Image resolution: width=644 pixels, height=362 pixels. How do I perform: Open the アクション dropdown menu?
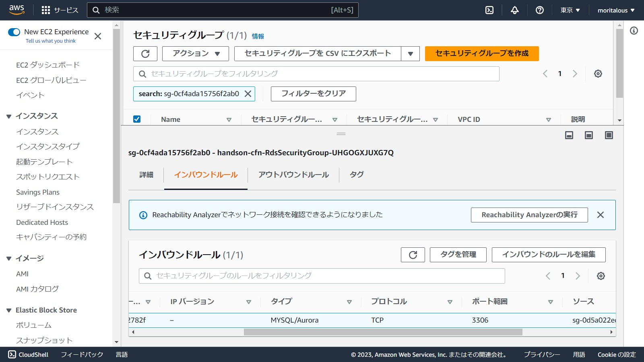196,53
